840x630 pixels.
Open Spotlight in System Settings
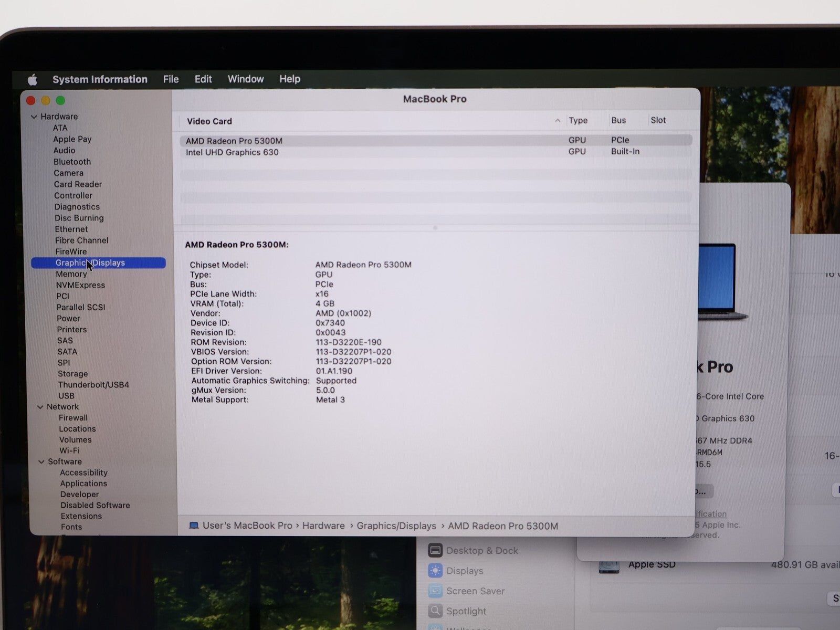[457, 611]
